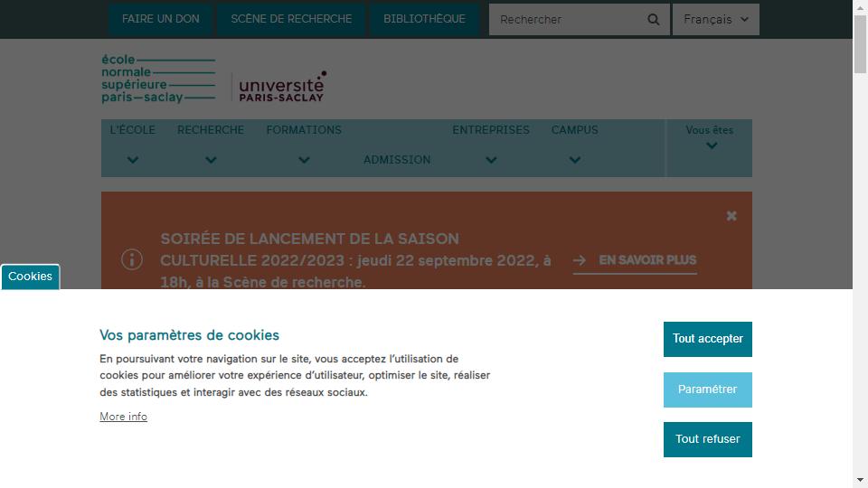Open the Vous êtes dropdown
The height and width of the screenshot is (488, 868).
tap(709, 137)
